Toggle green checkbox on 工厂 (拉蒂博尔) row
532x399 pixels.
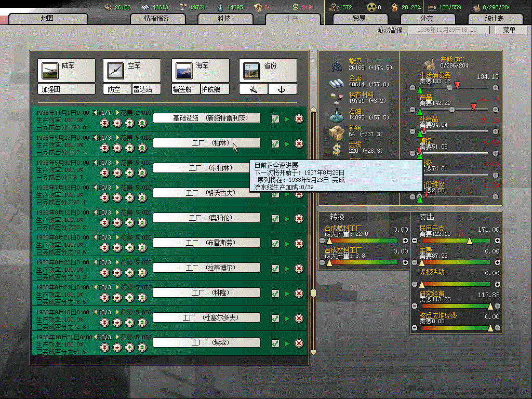pos(275,269)
